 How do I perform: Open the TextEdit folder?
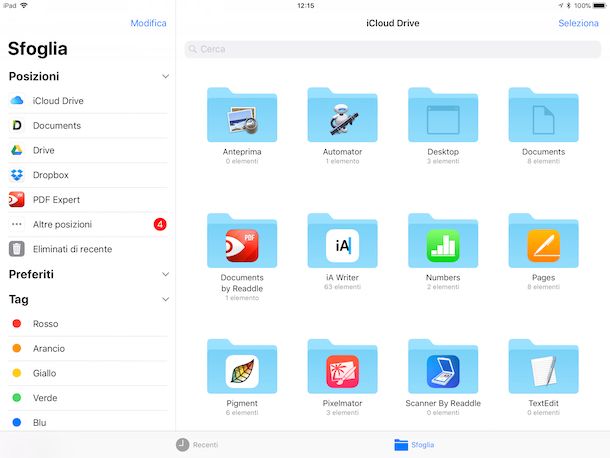pos(543,366)
